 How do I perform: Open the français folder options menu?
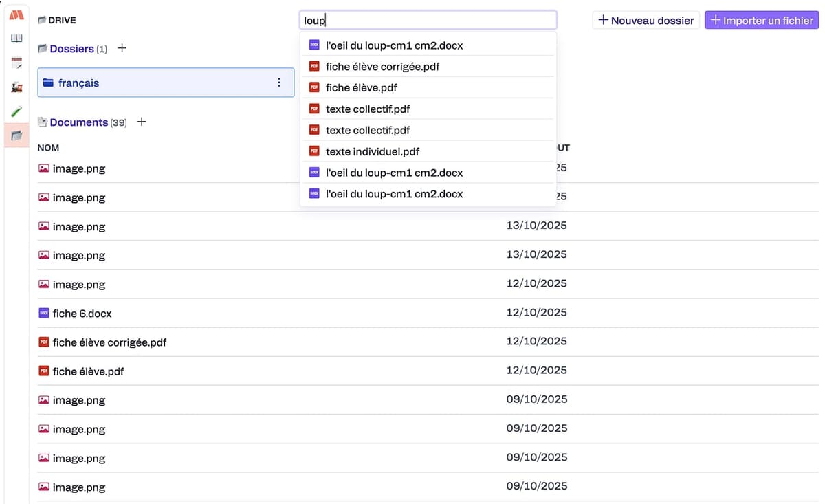tap(278, 83)
